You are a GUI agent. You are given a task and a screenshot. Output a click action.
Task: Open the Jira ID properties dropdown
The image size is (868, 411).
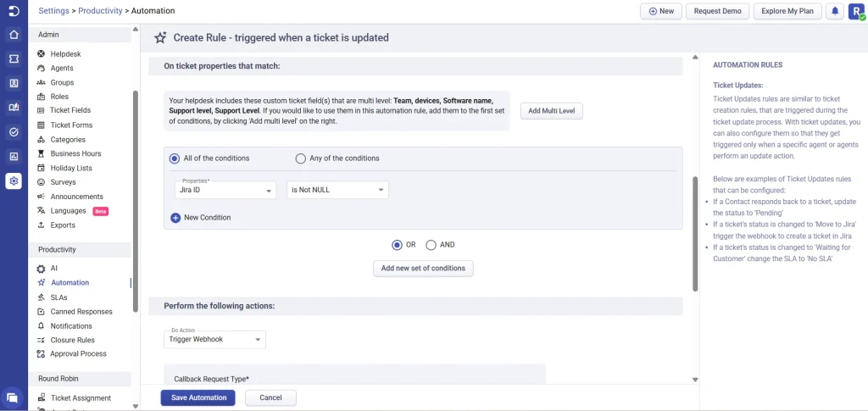[225, 191]
